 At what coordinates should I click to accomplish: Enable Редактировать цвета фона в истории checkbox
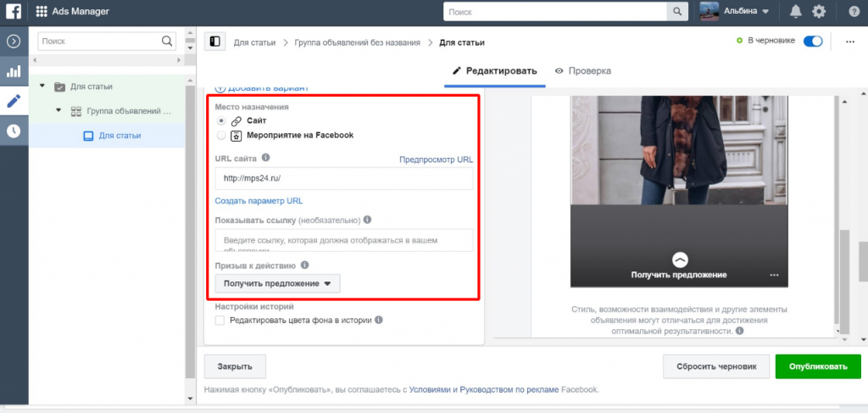(x=220, y=321)
